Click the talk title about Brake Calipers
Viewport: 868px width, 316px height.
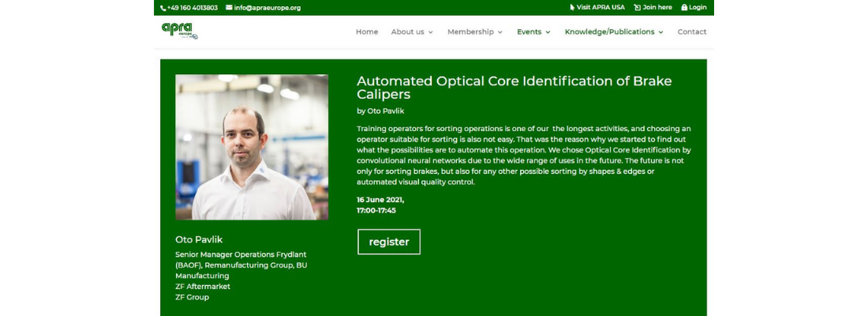click(x=514, y=88)
